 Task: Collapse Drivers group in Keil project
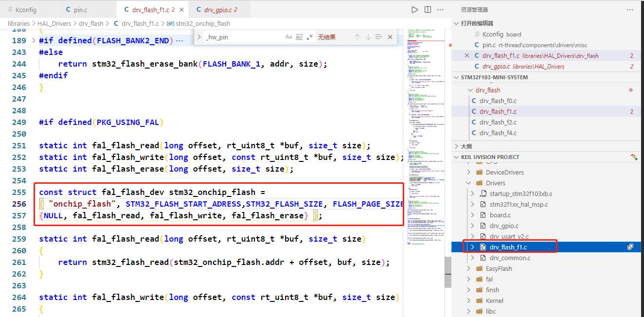tap(469, 183)
